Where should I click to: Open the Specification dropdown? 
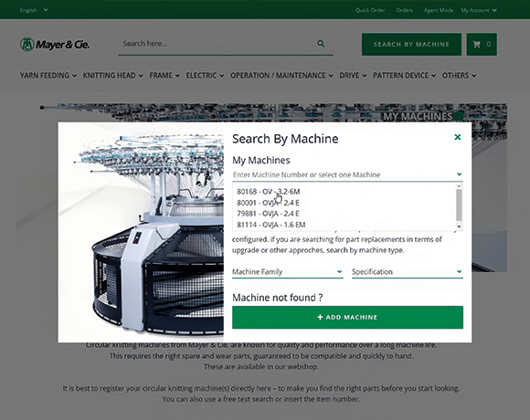[408, 272]
